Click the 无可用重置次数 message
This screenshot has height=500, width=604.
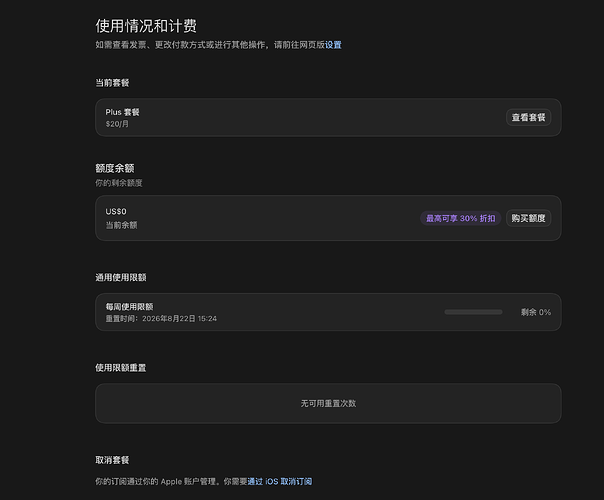point(328,403)
